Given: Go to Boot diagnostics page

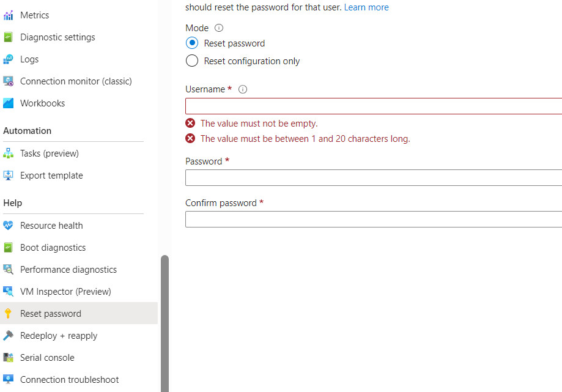Looking at the screenshot, I should [x=53, y=248].
